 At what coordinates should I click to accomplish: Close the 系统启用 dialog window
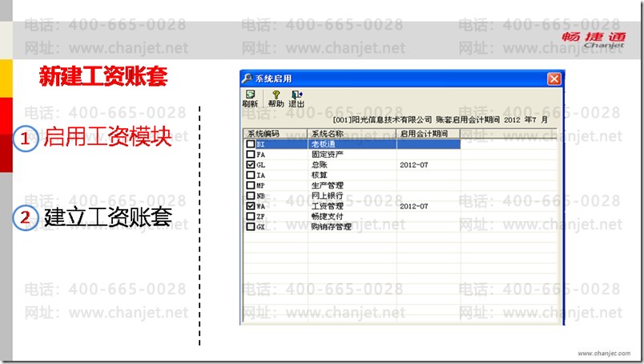click(554, 79)
